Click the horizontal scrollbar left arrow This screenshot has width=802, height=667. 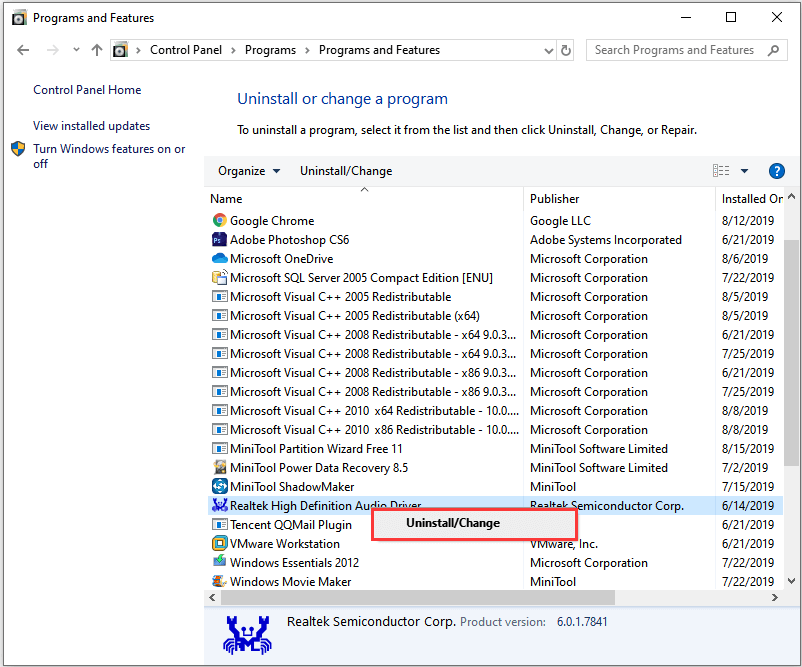[212, 597]
